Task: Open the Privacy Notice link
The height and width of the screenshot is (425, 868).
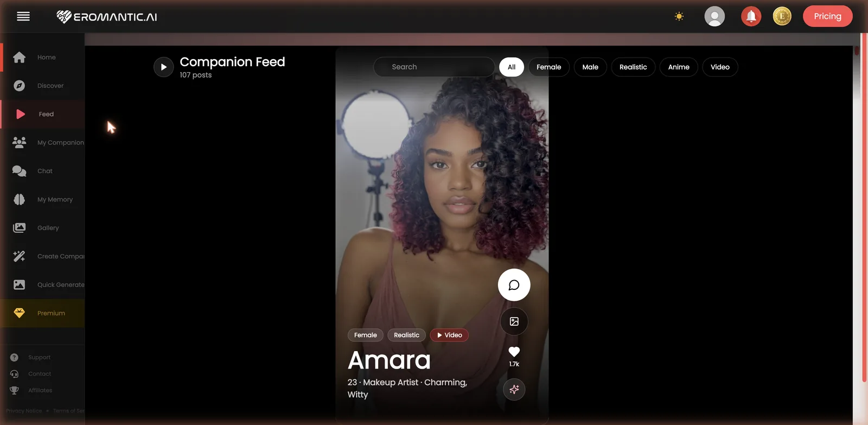Action: click(24, 411)
